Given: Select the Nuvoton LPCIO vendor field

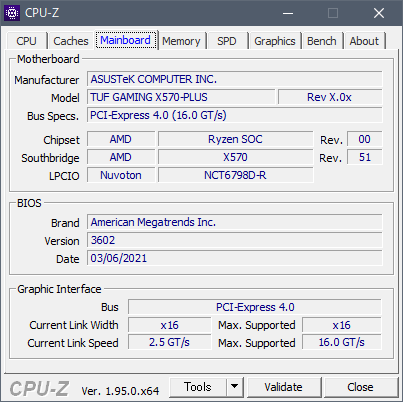Looking at the screenshot, I should tap(121, 175).
